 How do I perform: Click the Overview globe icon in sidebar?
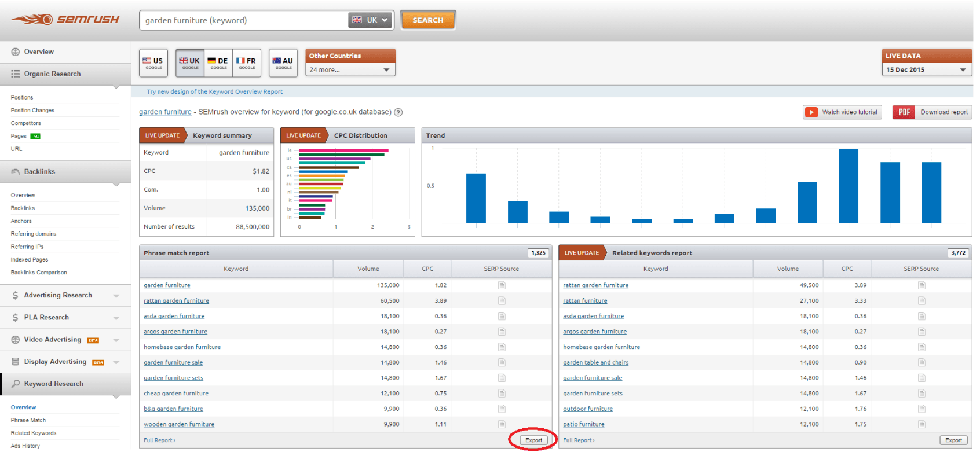click(16, 52)
